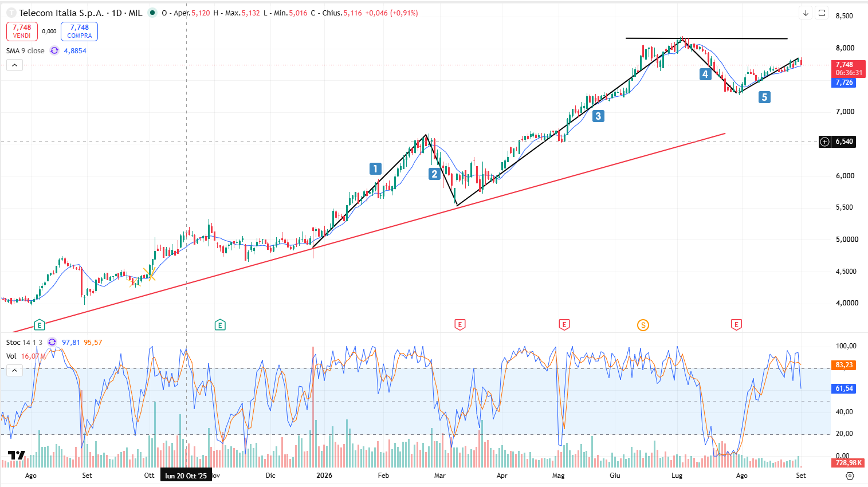Open the rightmost red E earnings marker
Screen dimensions: 868x487
(736, 325)
